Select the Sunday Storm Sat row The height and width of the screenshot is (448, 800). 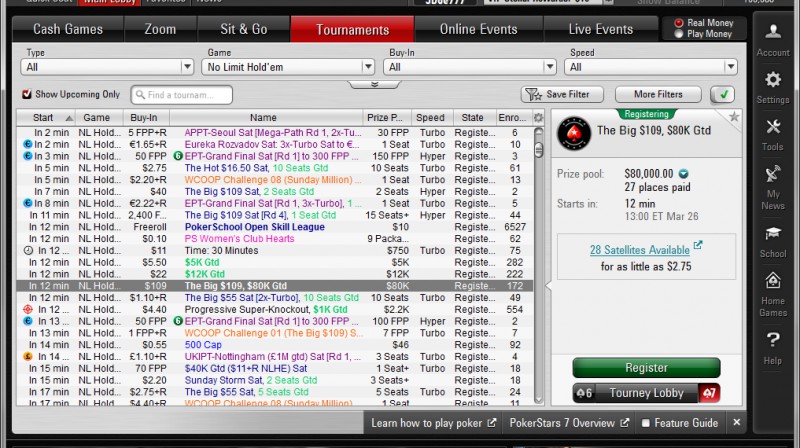pos(275,380)
